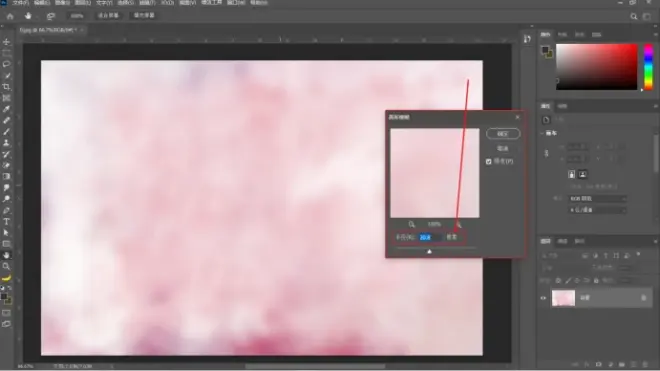This screenshot has width=660, height=371.
Task: Toggle layer filter on/off dot switch
Action: coord(639,254)
